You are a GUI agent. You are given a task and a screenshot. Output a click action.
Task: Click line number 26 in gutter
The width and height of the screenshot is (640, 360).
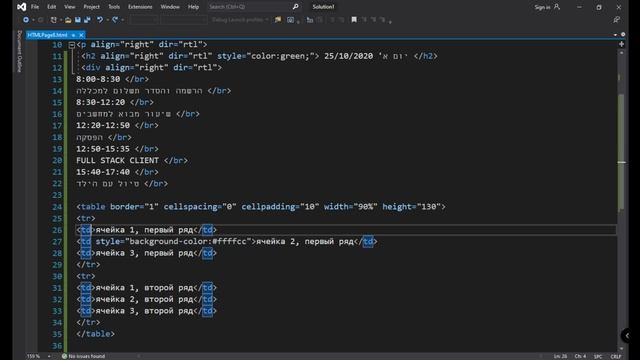click(x=57, y=230)
